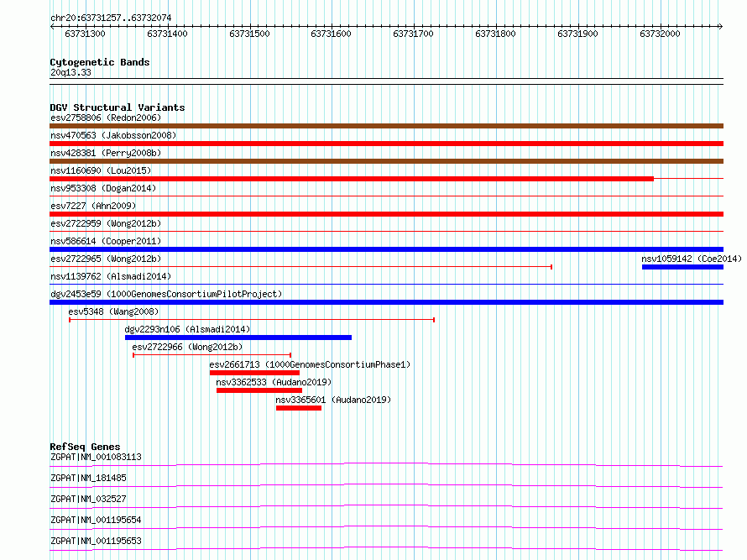Open nsv1059142 (Coe2014) variant label
This screenshot has width=747, height=560.
692,259
